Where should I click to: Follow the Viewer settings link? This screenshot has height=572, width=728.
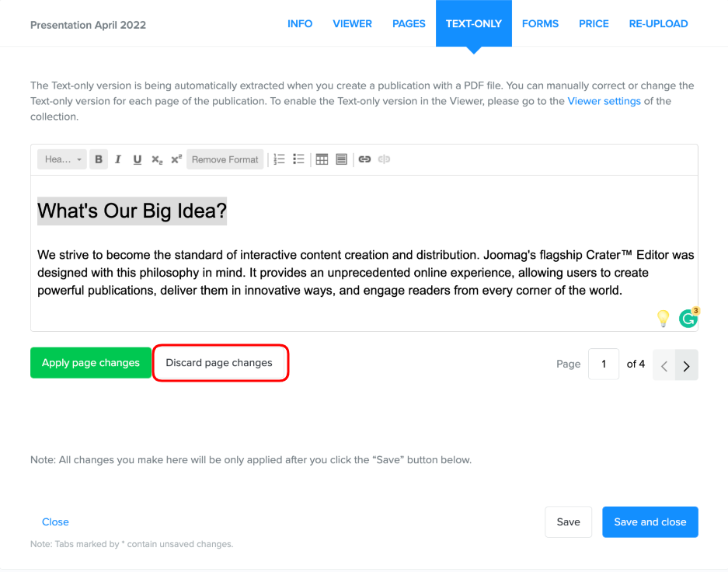[604, 101]
